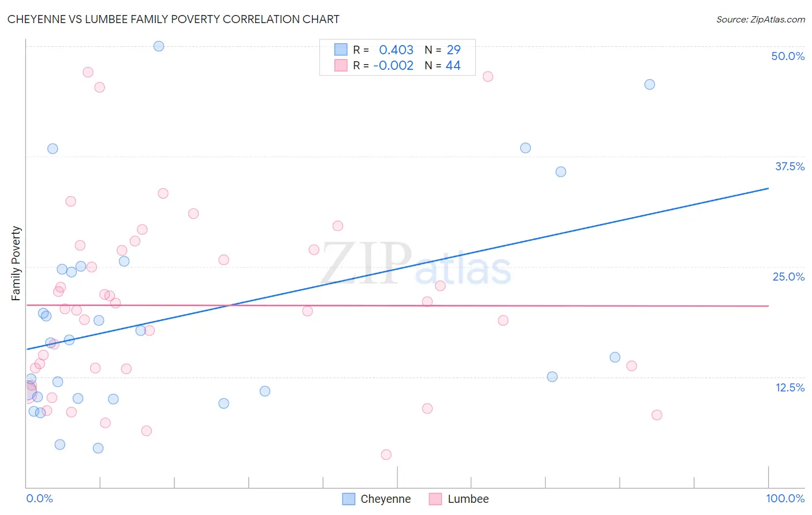The height and width of the screenshot is (515, 812).
Task: Click the topmost Cheyenne point near 50%
Action: 159,46
